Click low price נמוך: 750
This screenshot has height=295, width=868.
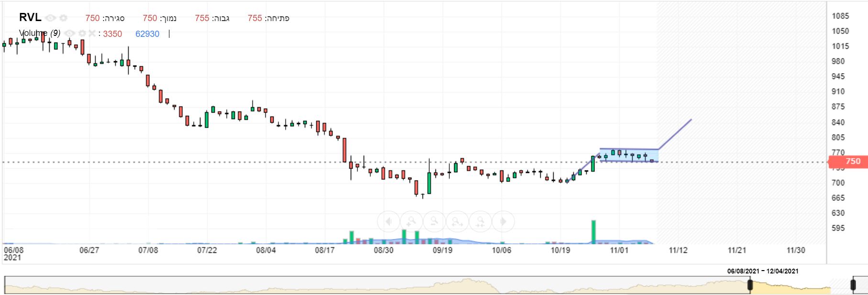point(159,18)
